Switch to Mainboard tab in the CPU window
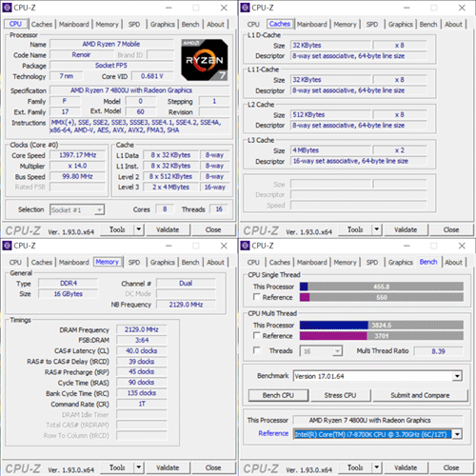The width and height of the screenshot is (476, 476). coord(74,24)
